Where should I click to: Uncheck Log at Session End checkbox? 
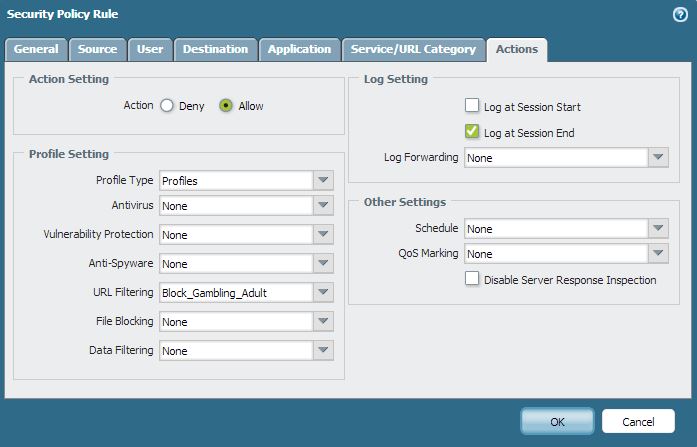click(x=472, y=132)
